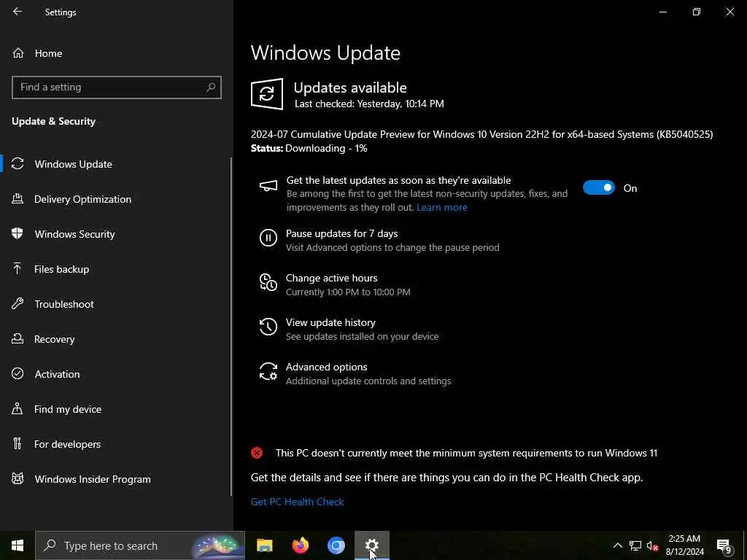Screen dimensions: 747x560
Task: Click the muted volume speaker tray icon
Action: pyautogui.click(x=653, y=545)
